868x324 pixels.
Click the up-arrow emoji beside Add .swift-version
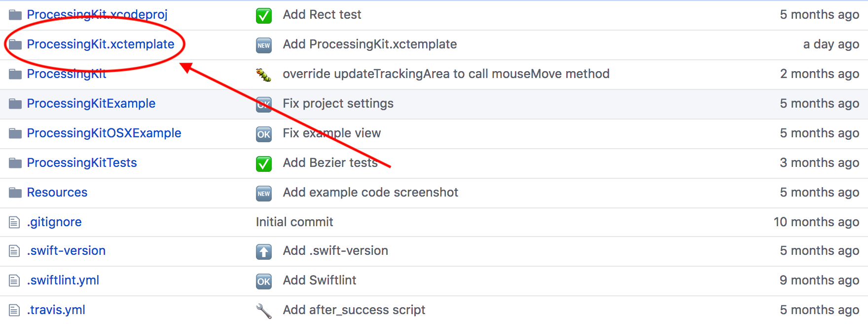click(x=264, y=252)
